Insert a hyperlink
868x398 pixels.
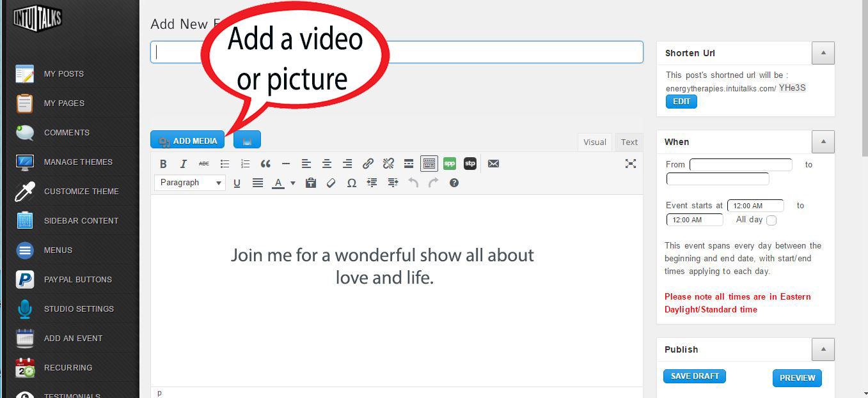368,164
